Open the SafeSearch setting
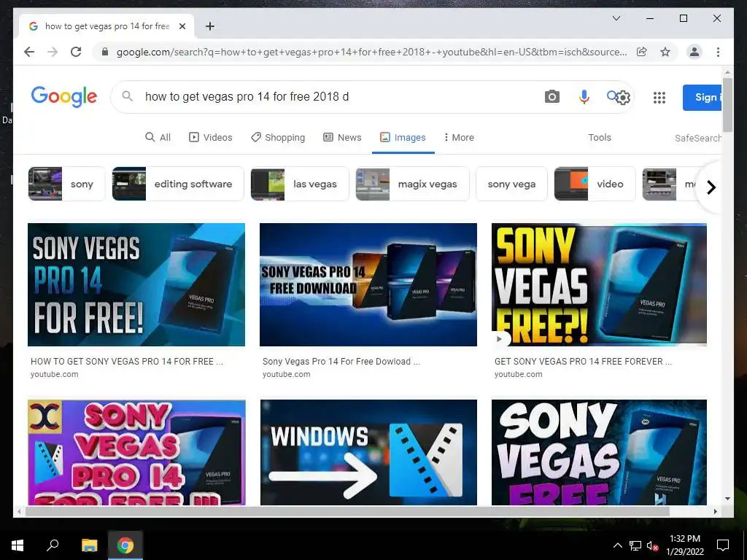The width and height of the screenshot is (747, 560). click(698, 138)
